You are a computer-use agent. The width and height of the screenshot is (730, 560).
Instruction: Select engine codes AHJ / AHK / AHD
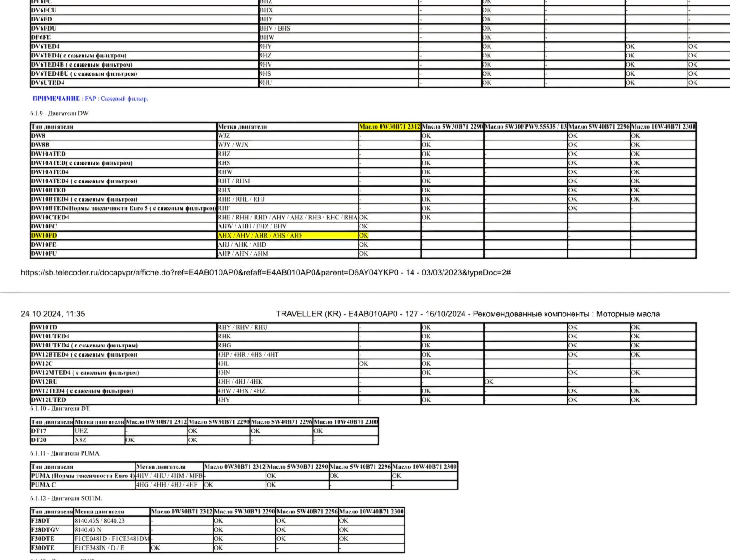[x=242, y=245]
